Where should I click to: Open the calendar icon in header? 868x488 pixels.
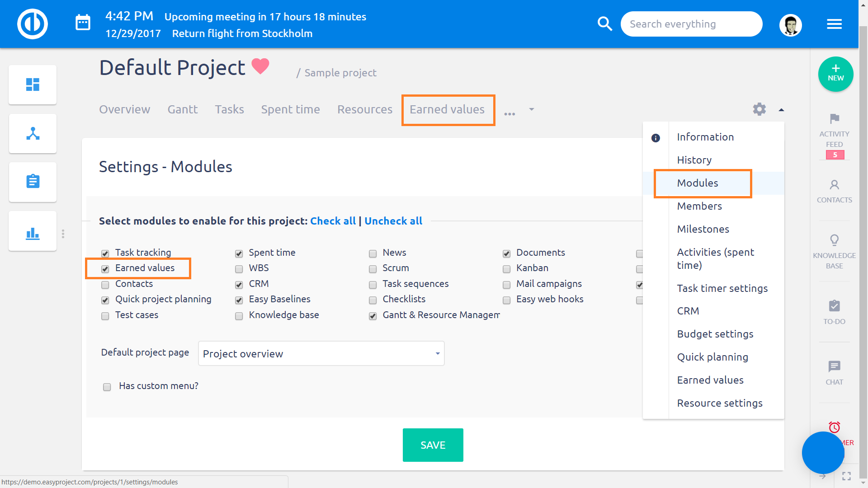pos(83,23)
